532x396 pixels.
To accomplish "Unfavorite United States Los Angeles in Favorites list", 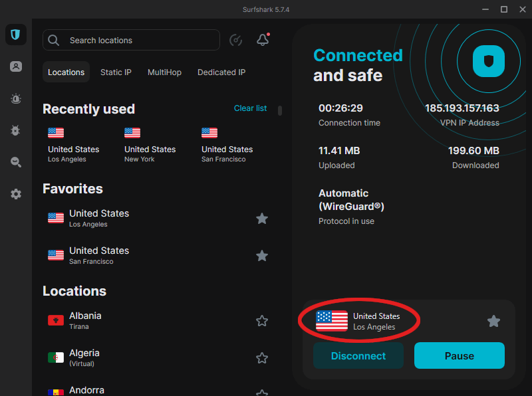I will click(x=262, y=219).
